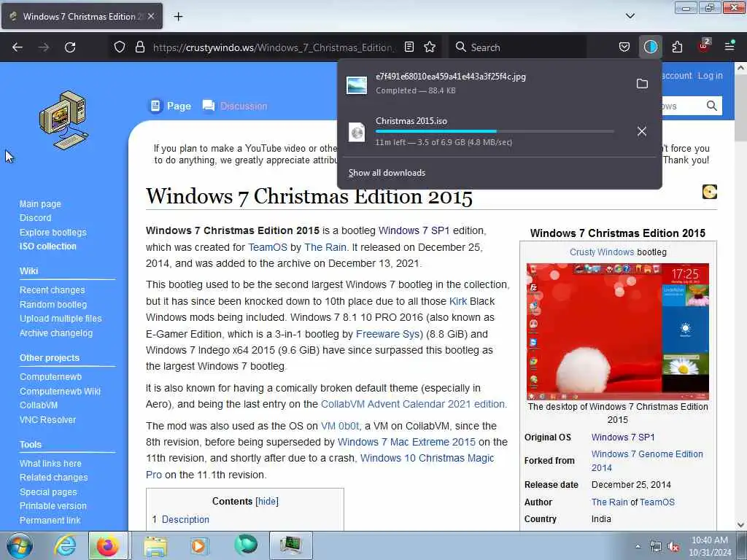The width and height of the screenshot is (747, 560).
Task: Follow the TeamOS link in intro
Action: pyautogui.click(x=268, y=247)
